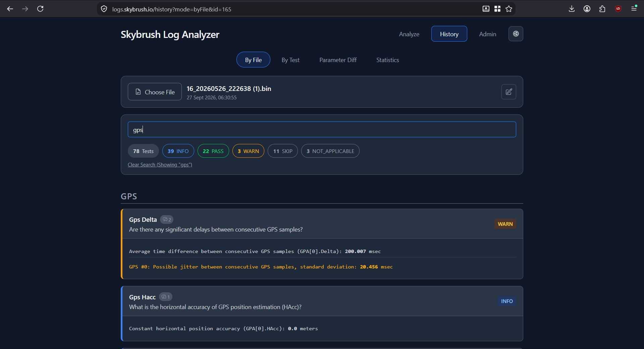
Task: Click the timestamp 27 Sept 2026, 06:30:55
Action: click(x=212, y=98)
